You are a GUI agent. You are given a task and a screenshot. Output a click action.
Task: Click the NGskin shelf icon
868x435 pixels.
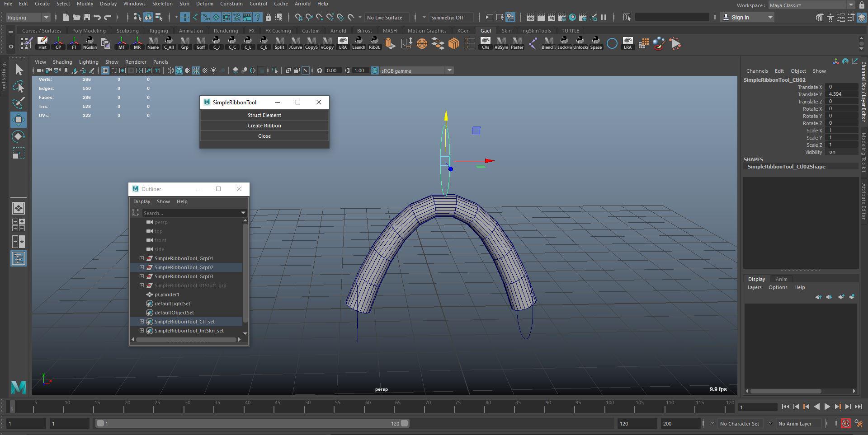[x=90, y=43]
